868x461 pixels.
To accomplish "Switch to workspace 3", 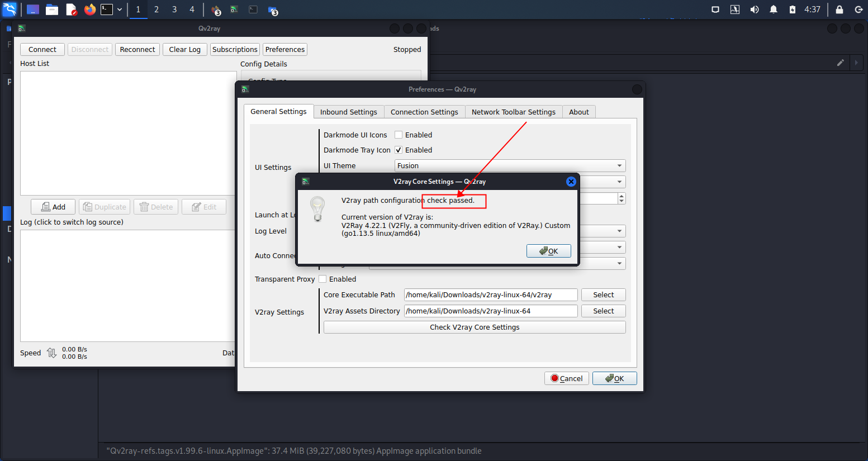I will [x=174, y=9].
